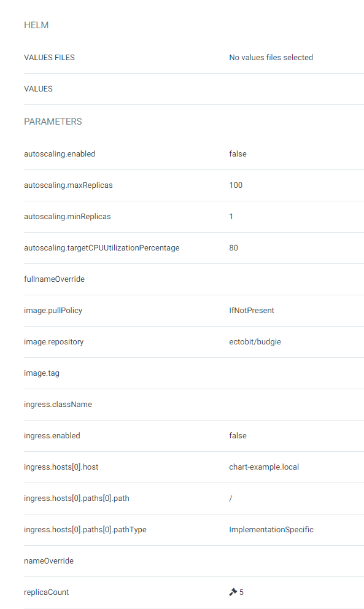Expand the PARAMETERS section header
The image size is (364, 609).
coord(53,121)
